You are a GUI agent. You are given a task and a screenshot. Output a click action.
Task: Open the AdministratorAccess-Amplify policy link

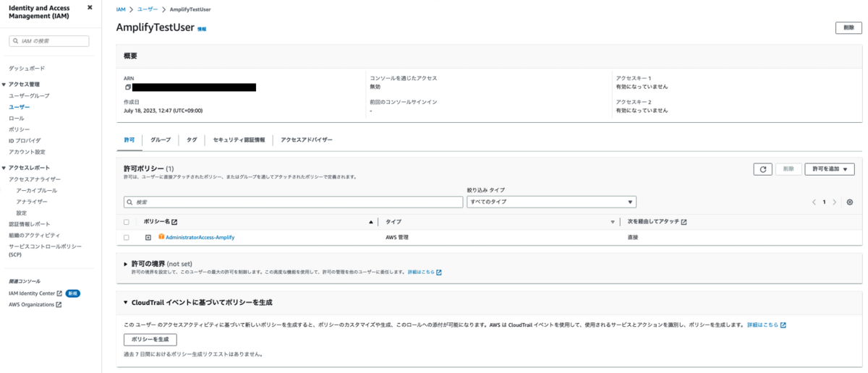coord(200,237)
